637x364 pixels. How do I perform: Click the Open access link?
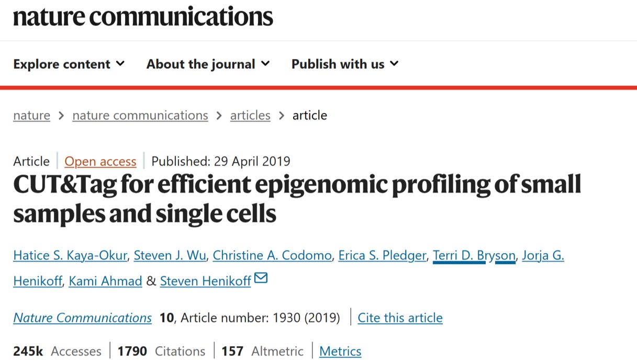100,162
